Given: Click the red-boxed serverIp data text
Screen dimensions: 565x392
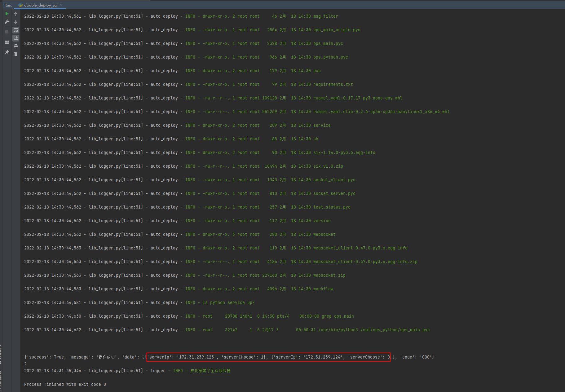Looking at the screenshot, I should tap(268, 357).
